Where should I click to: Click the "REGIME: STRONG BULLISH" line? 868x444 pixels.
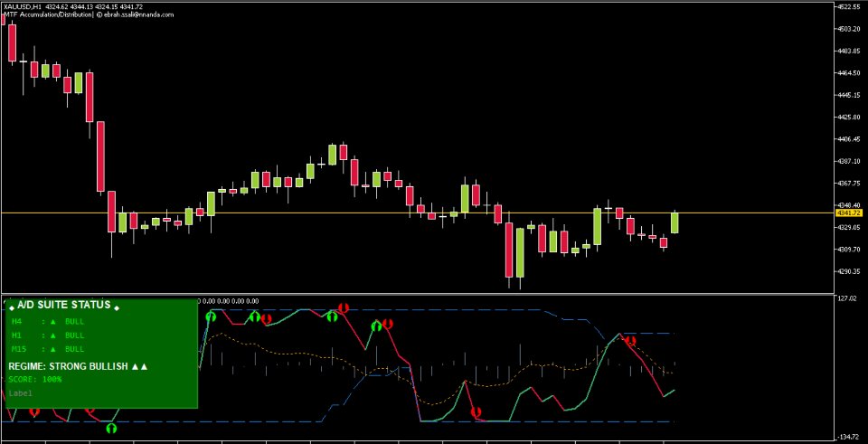point(78,366)
